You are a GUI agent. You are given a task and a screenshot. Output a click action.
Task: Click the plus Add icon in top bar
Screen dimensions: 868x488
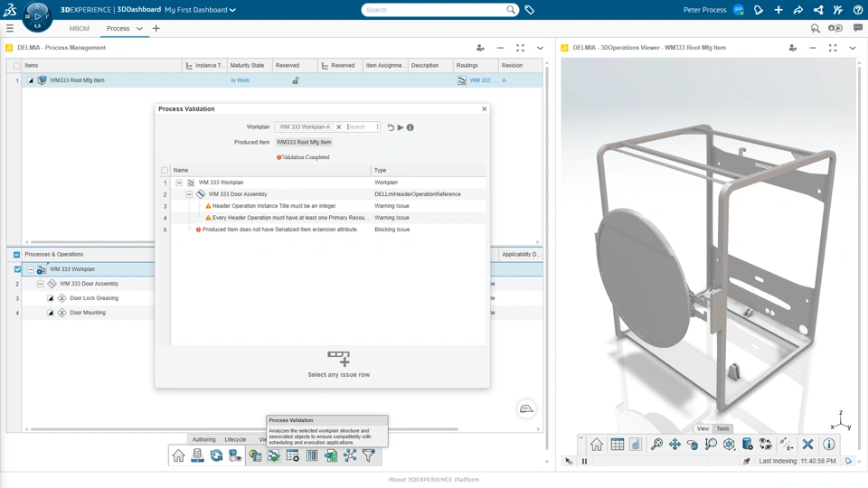[x=778, y=10]
